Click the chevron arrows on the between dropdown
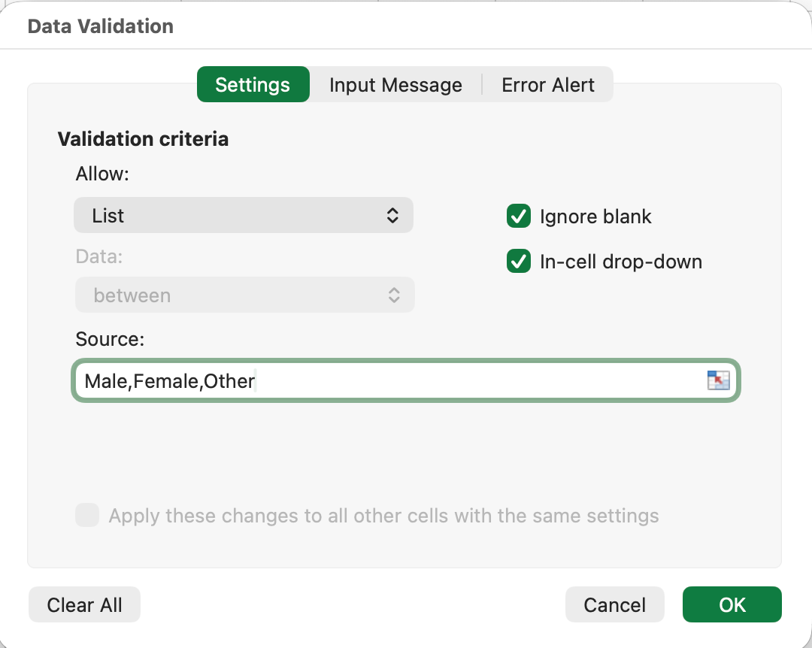The width and height of the screenshot is (812, 648). [394, 295]
